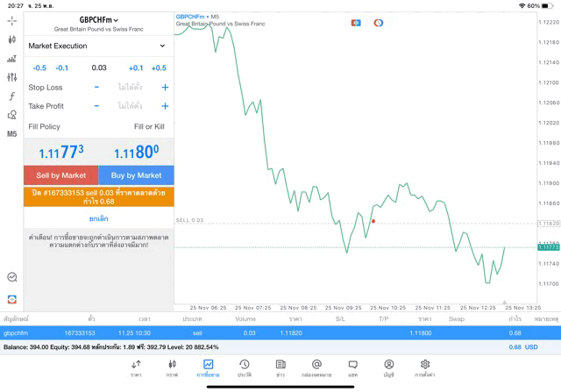Open the chart objects shapes icon
Image resolution: width=561 pixels, height=392 pixels.
tap(11, 115)
